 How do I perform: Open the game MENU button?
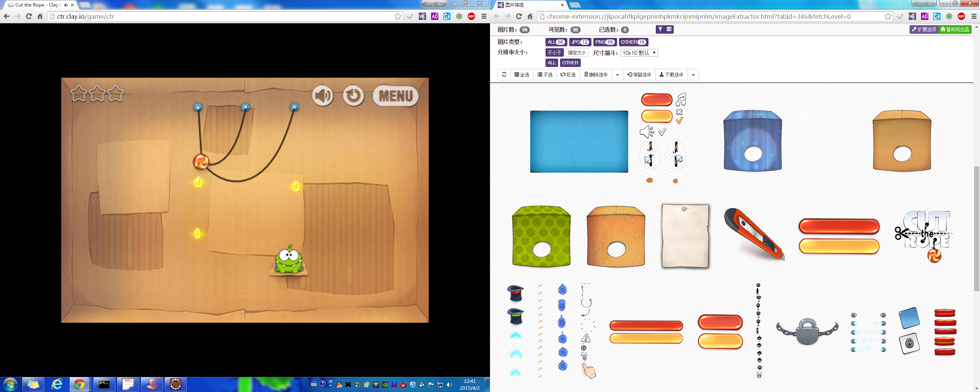(395, 96)
